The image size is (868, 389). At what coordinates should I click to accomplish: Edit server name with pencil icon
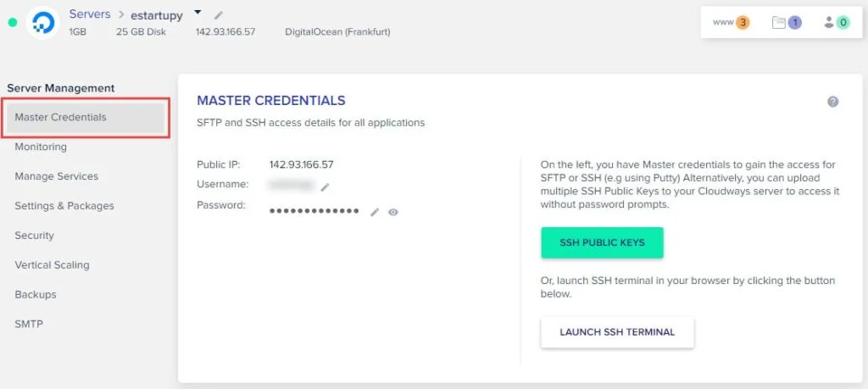(218, 15)
